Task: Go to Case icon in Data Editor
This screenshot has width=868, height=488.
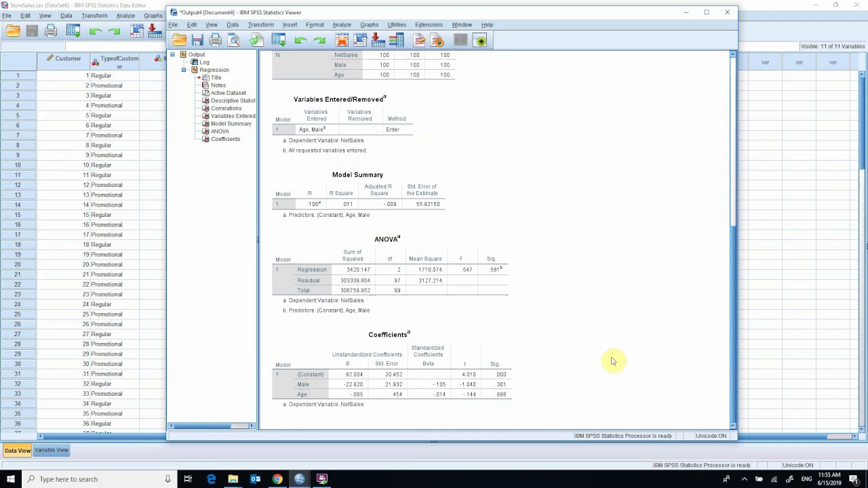Action: [x=137, y=30]
